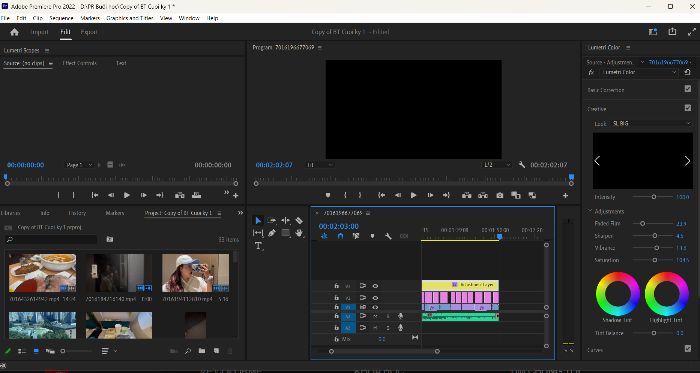Open the Sequence menu
Screen dimensions: 700x373
(x=61, y=18)
